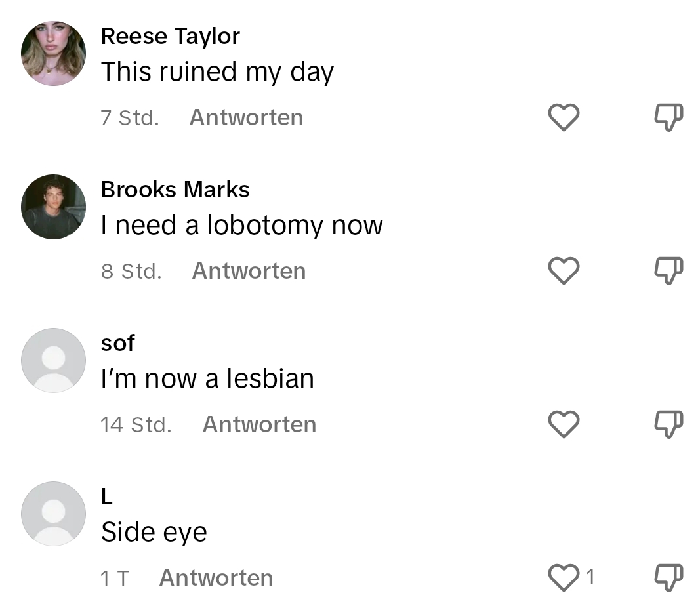Dislike Brooks Marks' comment
This screenshot has height=610, width=700.
coord(669,271)
